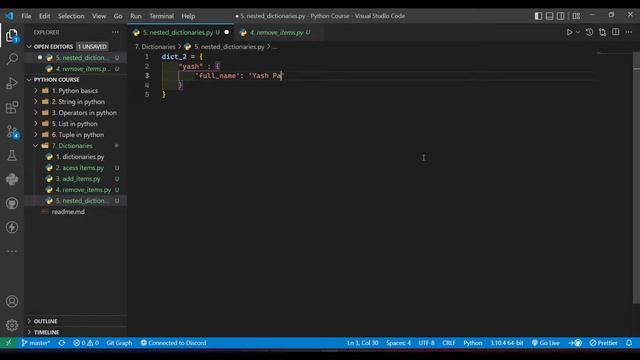Viewport: 640px width, 360px height.
Task: Open the Explorer view in activity bar
Action: [12, 36]
